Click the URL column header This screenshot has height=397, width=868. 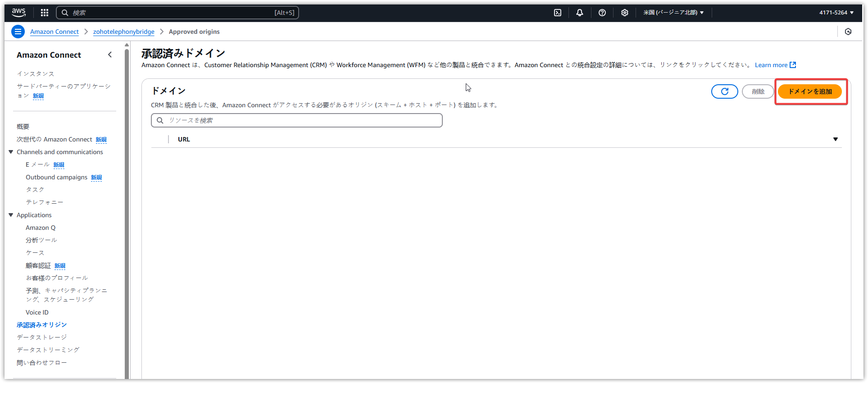[x=184, y=139]
